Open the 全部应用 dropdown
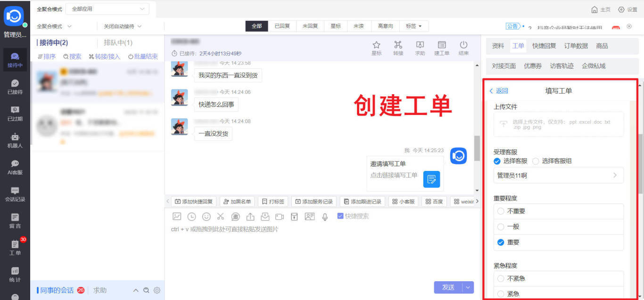Viewport: 644px width, 300px height. click(107, 8)
